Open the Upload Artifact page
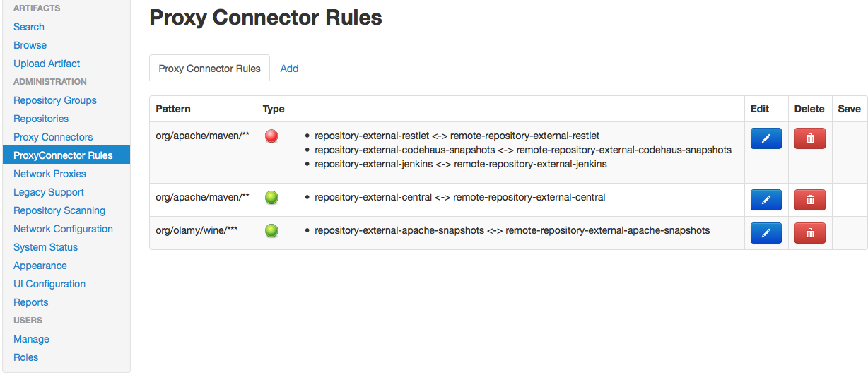The image size is (868, 387). point(47,64)
